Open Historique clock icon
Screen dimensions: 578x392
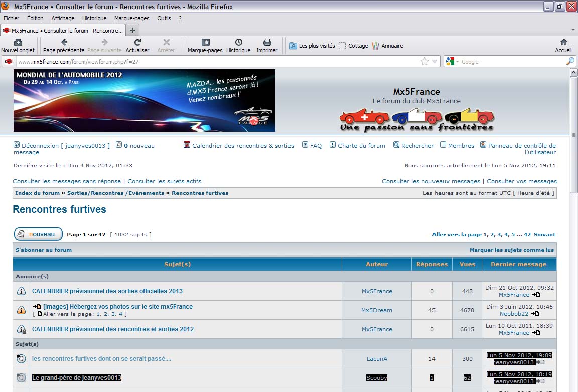238,42
